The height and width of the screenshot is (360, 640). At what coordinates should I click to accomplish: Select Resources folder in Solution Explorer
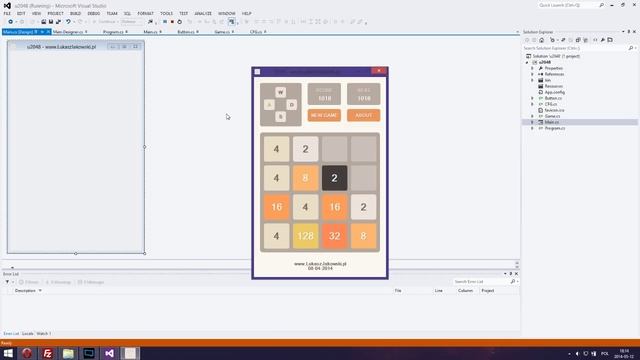(553, 86)
